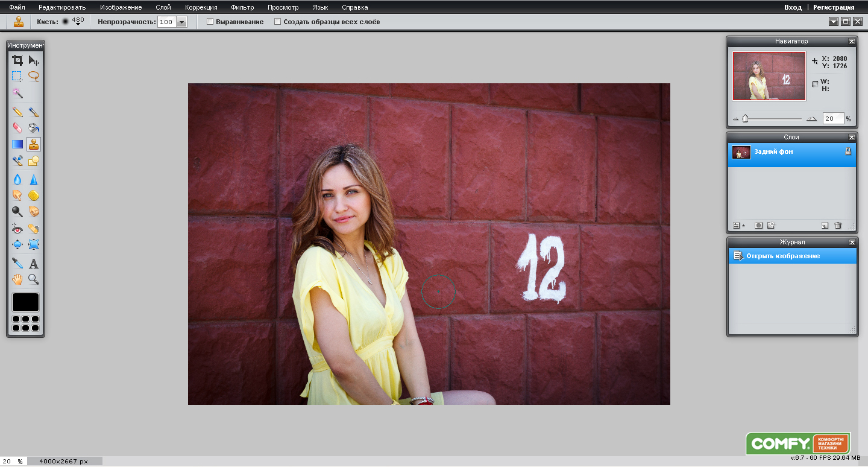Select the Gradient tool
Viewport: 868px width, 467px height.
click(x=17, y=144)
